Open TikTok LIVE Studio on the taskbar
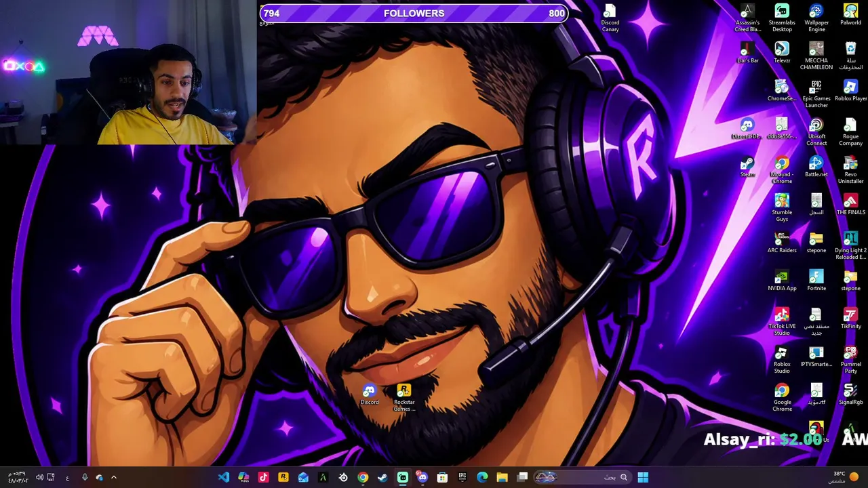Image resolution: width=868 pixels, height=488 pixels. 263,477
